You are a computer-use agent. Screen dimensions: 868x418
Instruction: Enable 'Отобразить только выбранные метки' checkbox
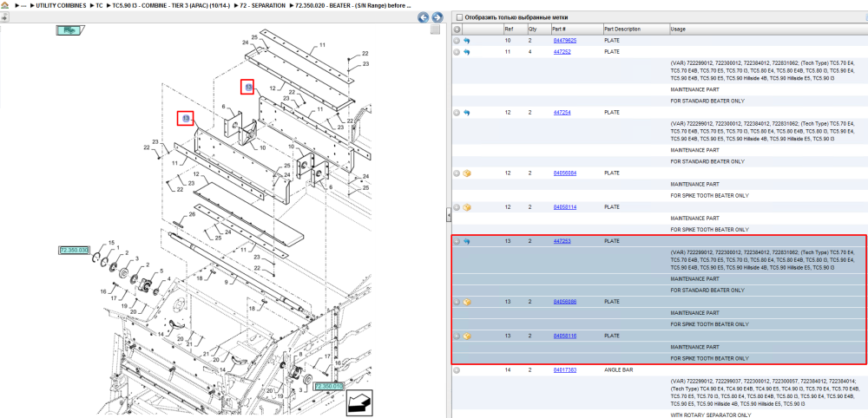click(459, 17)
